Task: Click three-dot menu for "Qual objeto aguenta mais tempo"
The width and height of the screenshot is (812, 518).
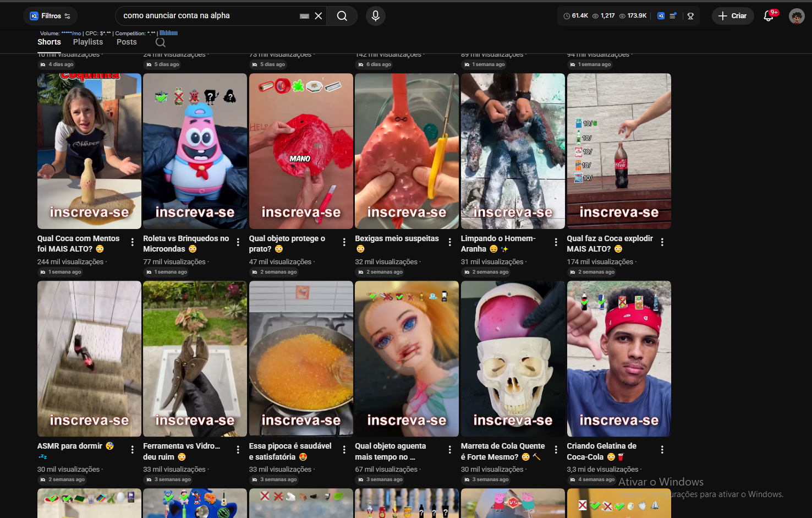Action: click(450, 450)
